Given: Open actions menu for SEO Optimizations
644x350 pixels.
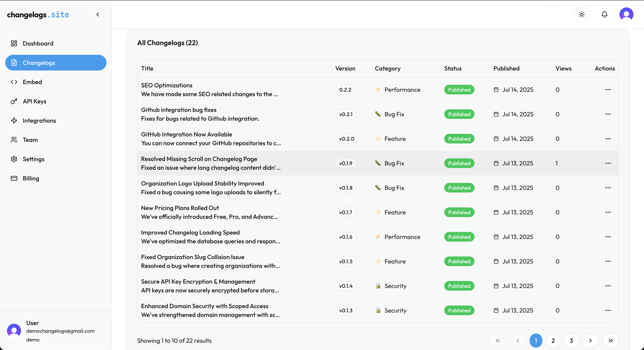Looking at the screenshot, I should point(608,90).
